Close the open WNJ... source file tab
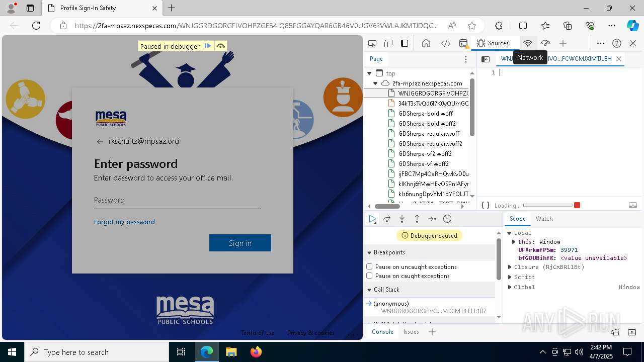Viewport: 644px width, 362px height. click(619, 59)
